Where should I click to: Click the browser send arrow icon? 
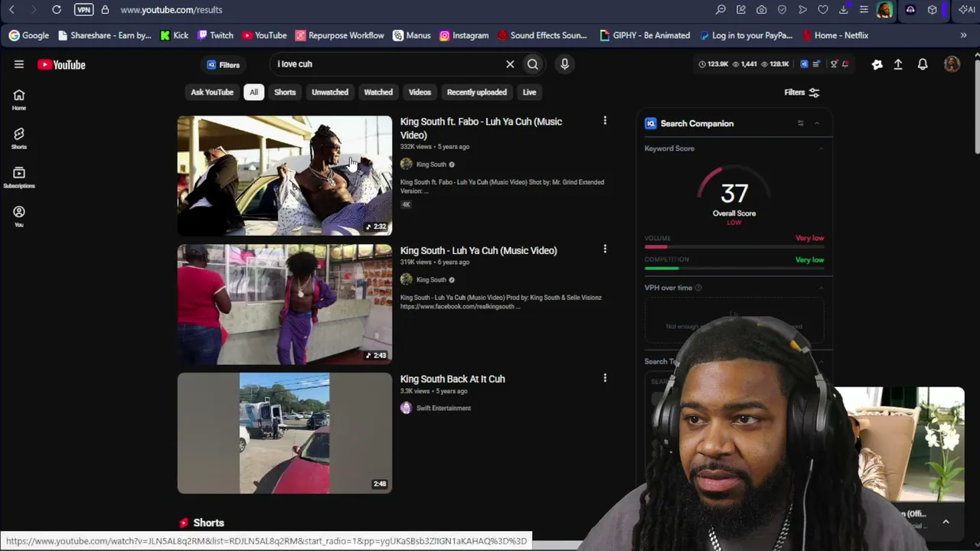pos(802,10)
